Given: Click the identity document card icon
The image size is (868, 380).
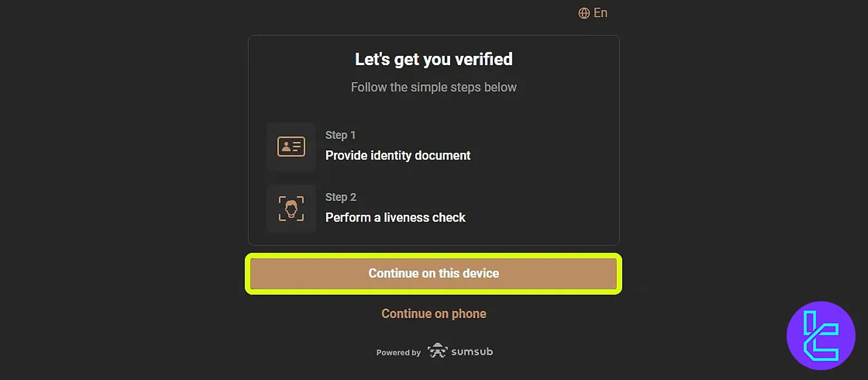Looking at the screenshot, I should coord(291,147).
